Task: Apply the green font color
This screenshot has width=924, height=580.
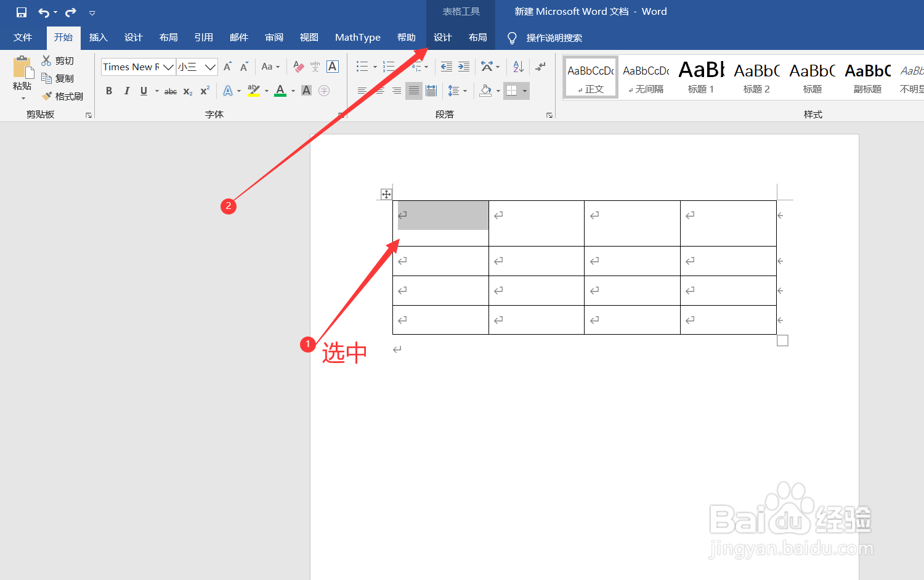Action: coord(280,91)
